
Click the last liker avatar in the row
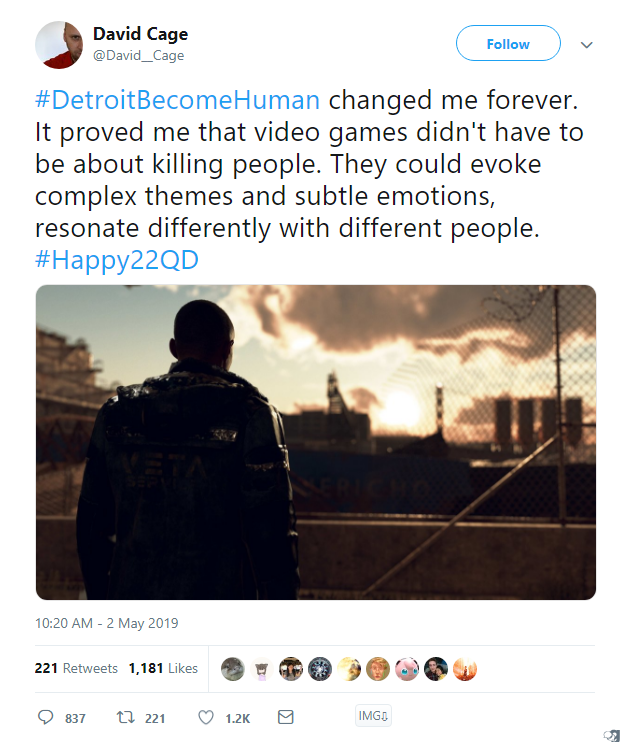(x=465, y=669)
